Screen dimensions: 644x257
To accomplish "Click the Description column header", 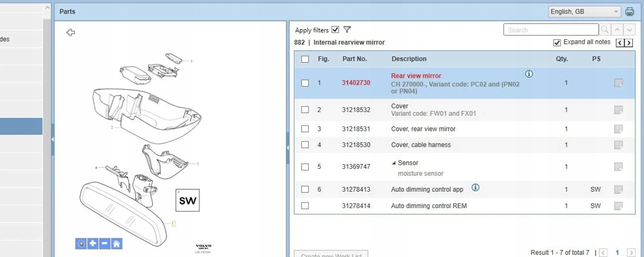I will 409,59.
